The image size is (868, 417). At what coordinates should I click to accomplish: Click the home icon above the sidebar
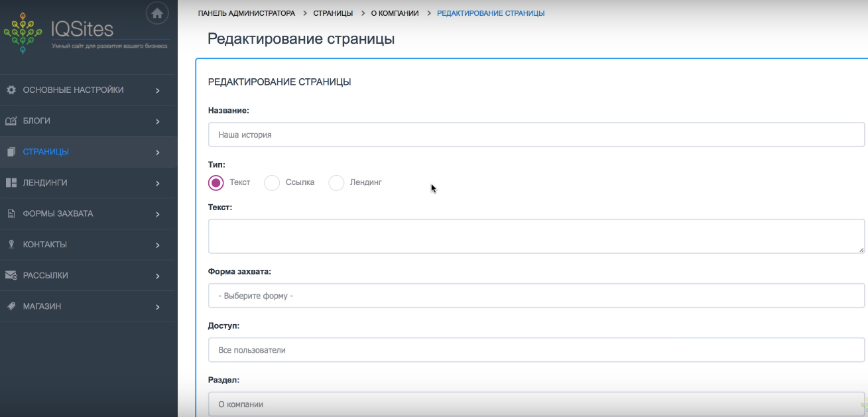point(157,13)
